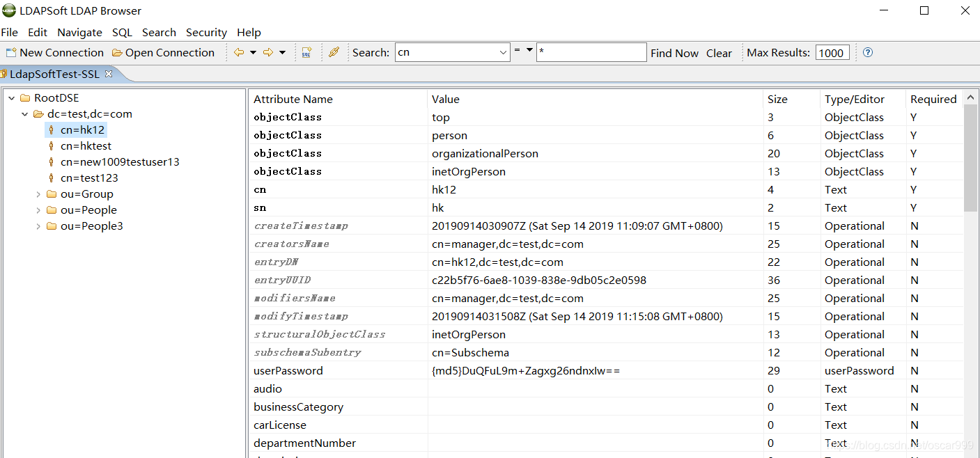Open help via the question-mark icon
Screen dimensions: 980x458
point(866,52)
